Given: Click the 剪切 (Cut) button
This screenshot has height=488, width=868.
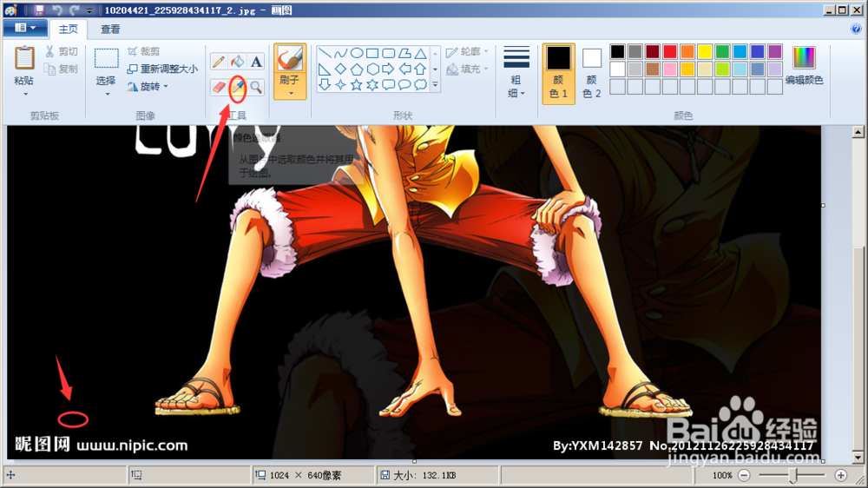Looking at the screenshot, I should tap(62, 51).
